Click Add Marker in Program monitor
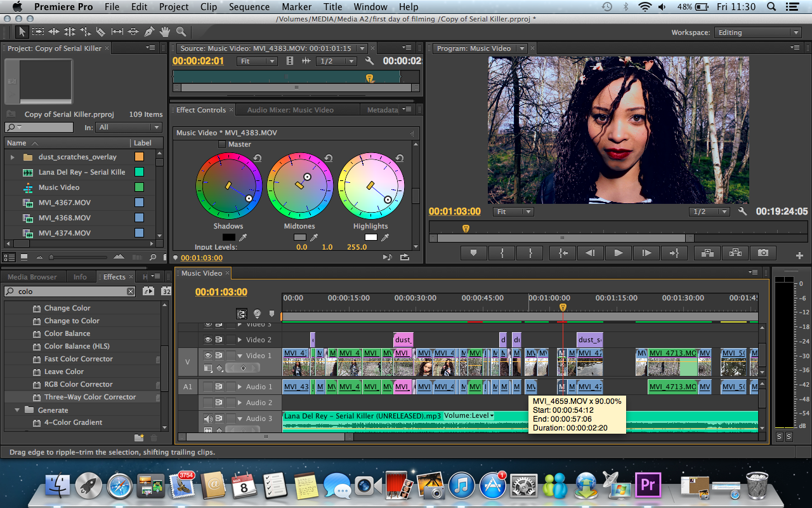This screenshot has width=812, height=508. (473, 253)
